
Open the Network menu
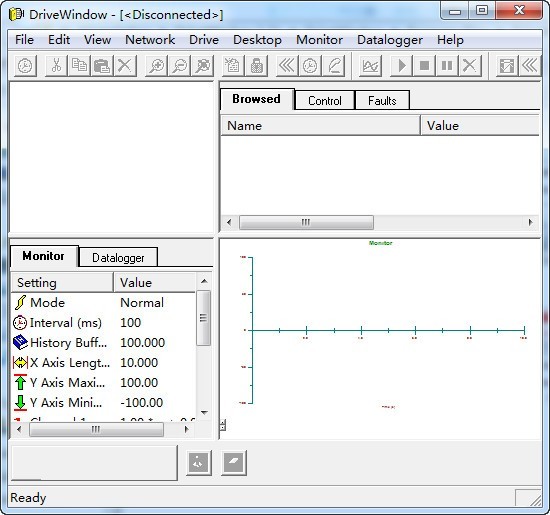(x=150, y=40)
